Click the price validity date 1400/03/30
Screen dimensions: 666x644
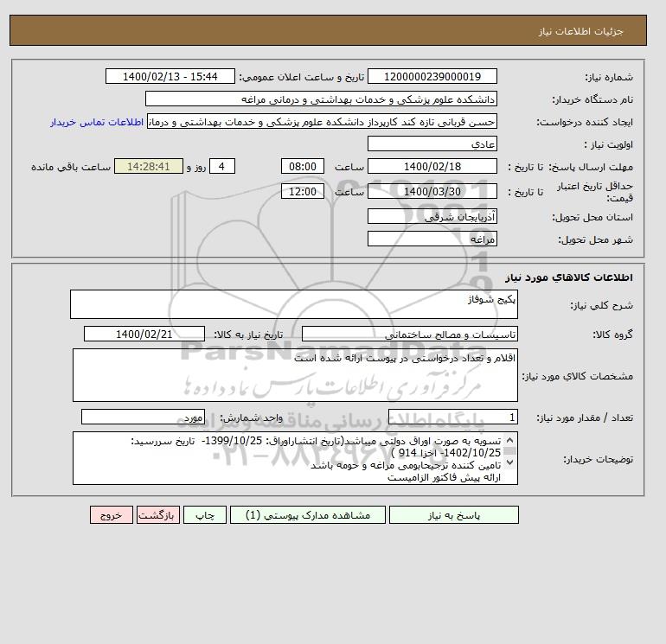click(432, 191)
